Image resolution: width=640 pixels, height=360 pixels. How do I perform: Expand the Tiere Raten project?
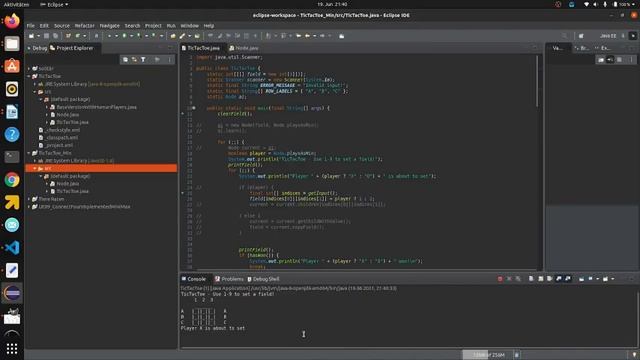(29, 199)
